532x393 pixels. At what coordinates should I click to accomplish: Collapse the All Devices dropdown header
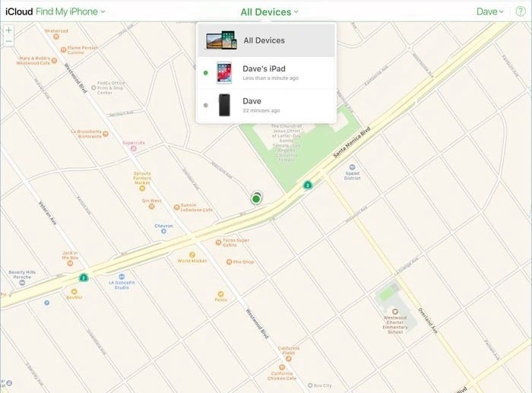269,11
